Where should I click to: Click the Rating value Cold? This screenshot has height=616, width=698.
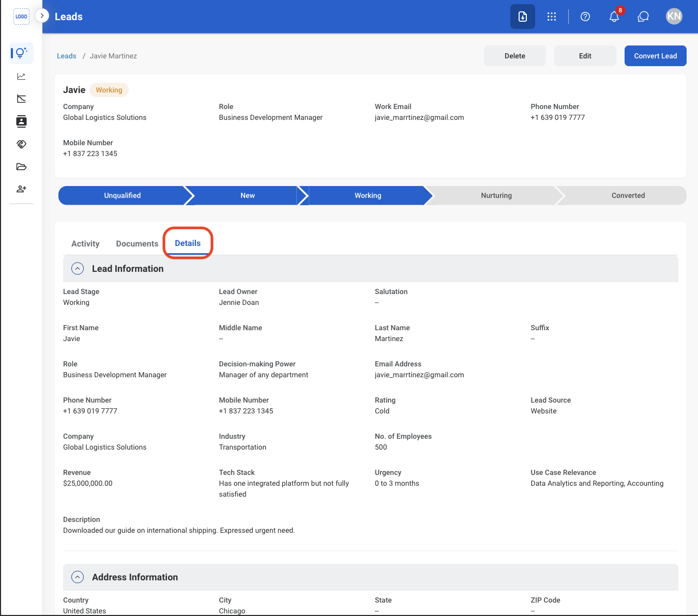382,411
